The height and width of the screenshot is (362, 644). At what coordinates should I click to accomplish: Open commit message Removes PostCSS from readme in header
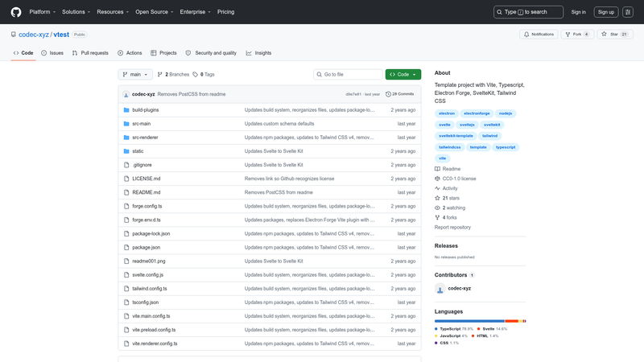click(x=192, y=94)
